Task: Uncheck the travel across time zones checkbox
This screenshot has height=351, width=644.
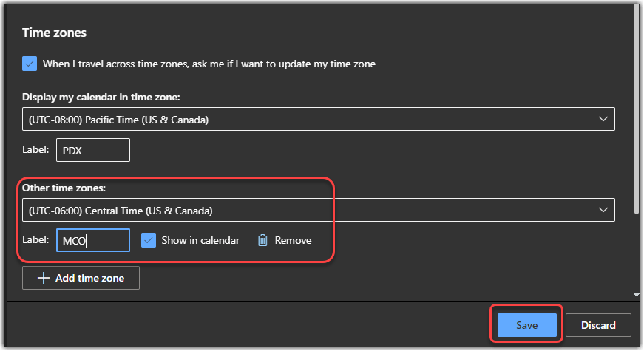Action: (x=30, y=64)
